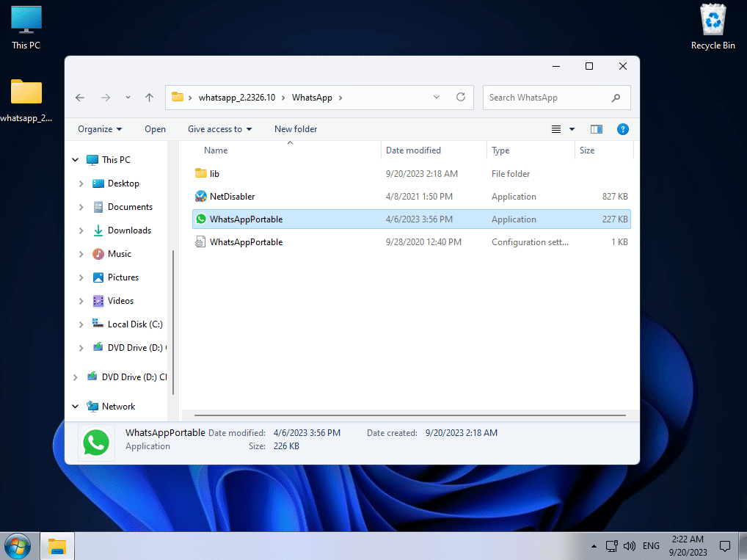Select the WhatsAppPortable configuration settings file icon
The height and width of the screenshot is (560, 747).
coord(200,241)
